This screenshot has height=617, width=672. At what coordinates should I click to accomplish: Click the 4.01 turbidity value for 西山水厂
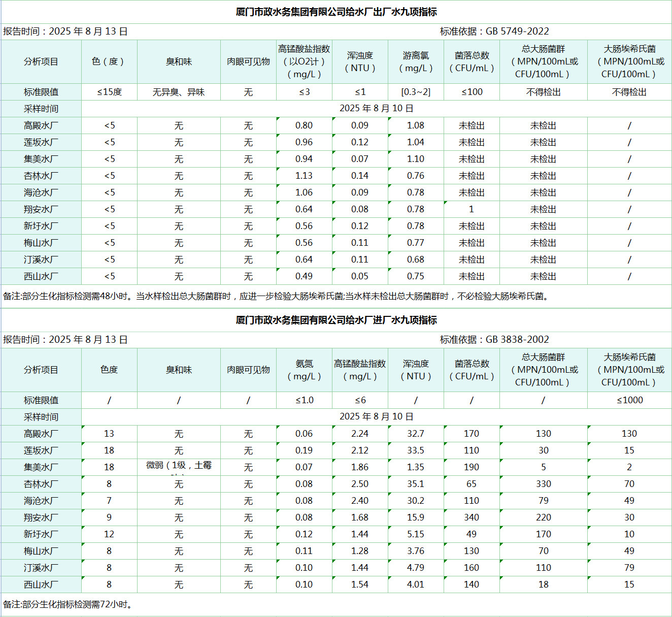pos(416,584)
